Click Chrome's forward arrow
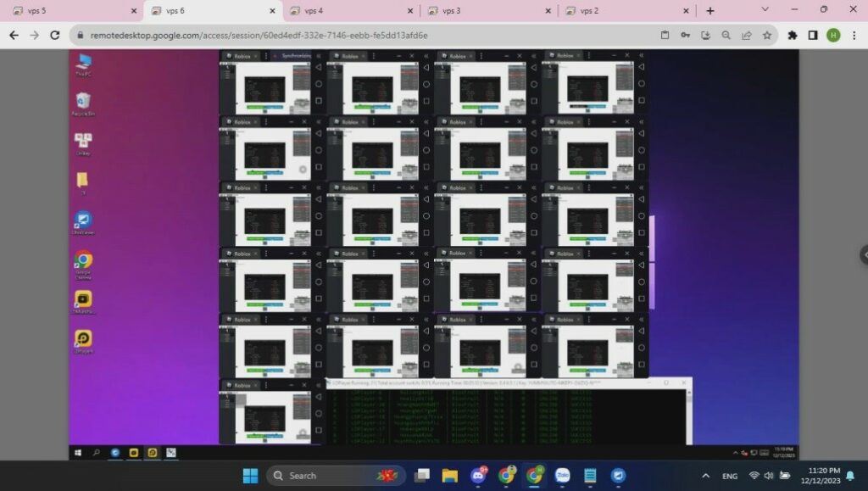Image resolution: width=868 pixels, height=491 pixels. coord(34,35)
